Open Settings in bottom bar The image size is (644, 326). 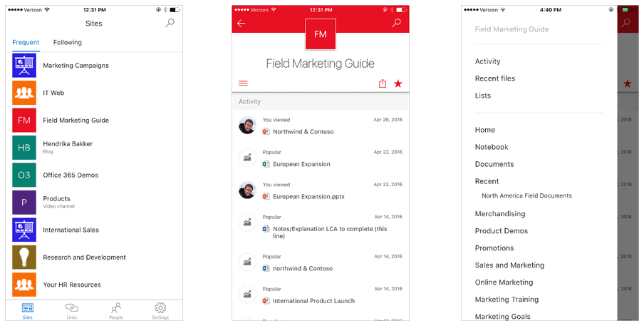pyautogui.click(x=160, y=311)
